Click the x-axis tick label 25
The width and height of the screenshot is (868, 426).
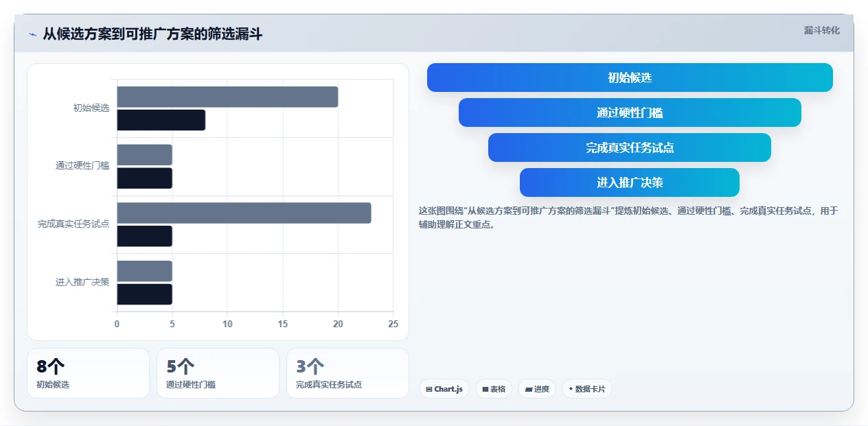393,324
